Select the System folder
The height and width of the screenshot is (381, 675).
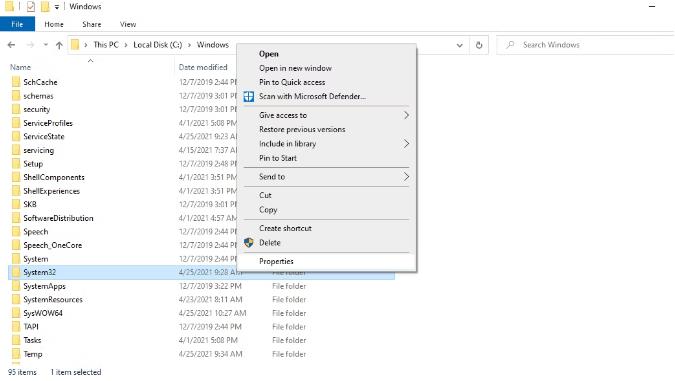pos(35,259)
